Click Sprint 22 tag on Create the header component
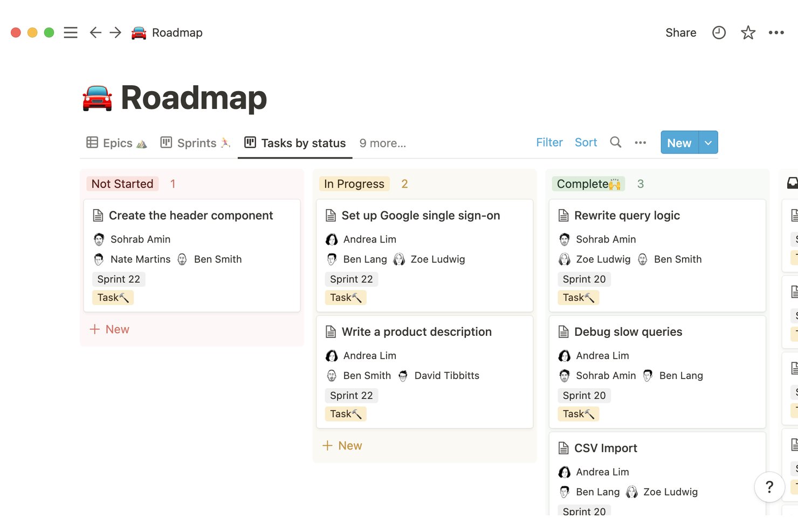The image size is (798, 532). tap(119, 279)
